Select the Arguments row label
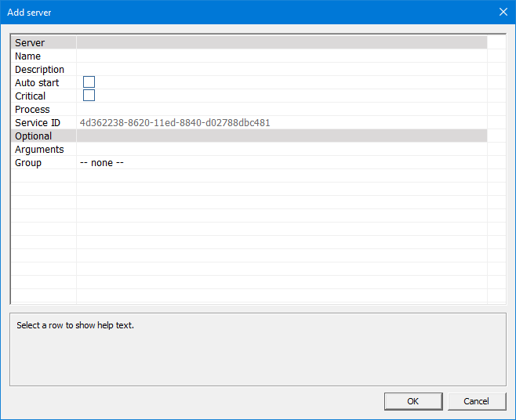Image resolution: width=516 pixels, height=420 pixels. (x=39, y=150)
